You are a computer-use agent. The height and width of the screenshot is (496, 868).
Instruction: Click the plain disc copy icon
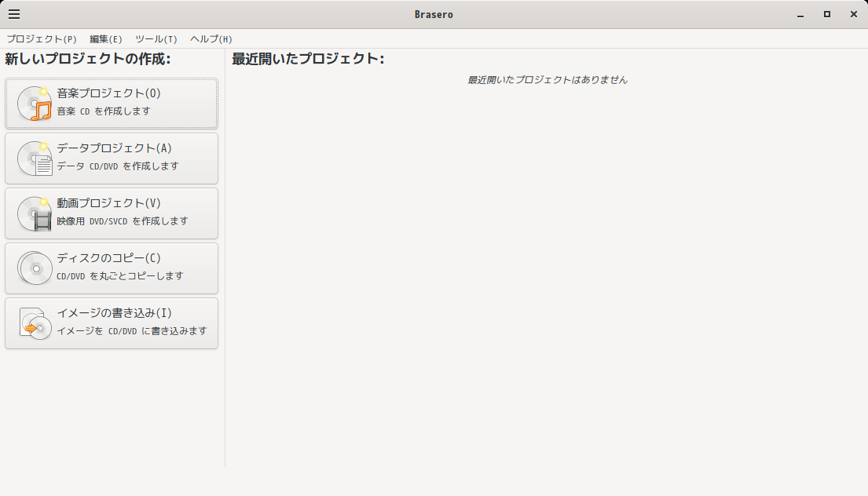click(x=35, y=268)
